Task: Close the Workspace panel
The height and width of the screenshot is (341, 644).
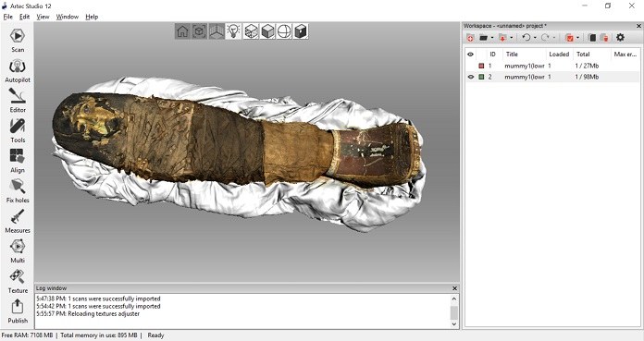Action: (x=638, y=26)
